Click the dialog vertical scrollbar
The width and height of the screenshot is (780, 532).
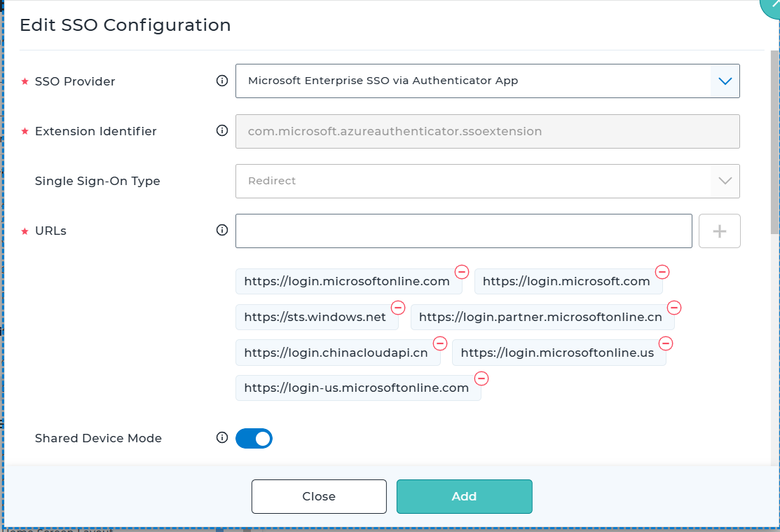click(x=774, y=142)
